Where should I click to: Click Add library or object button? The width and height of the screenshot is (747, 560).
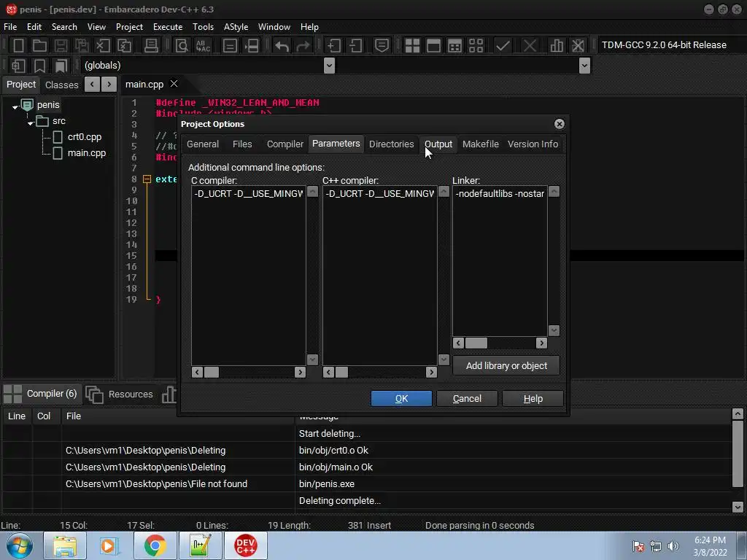click(506, 366)
